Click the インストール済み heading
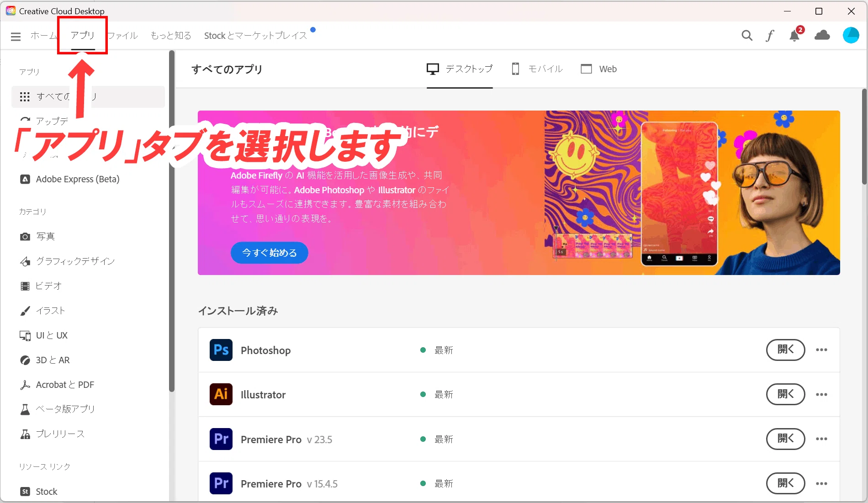868x503 pixels. click(238, 311)
